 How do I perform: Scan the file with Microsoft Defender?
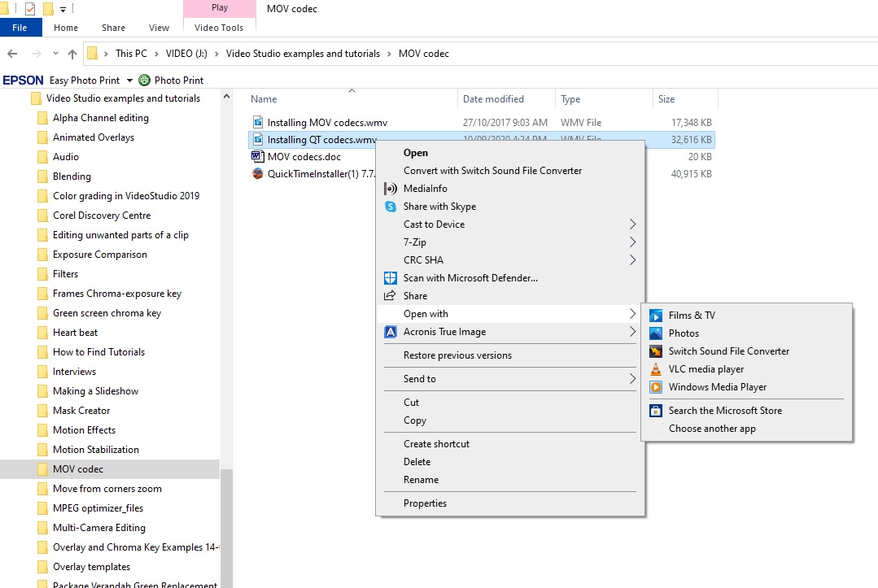pos(470,277)
